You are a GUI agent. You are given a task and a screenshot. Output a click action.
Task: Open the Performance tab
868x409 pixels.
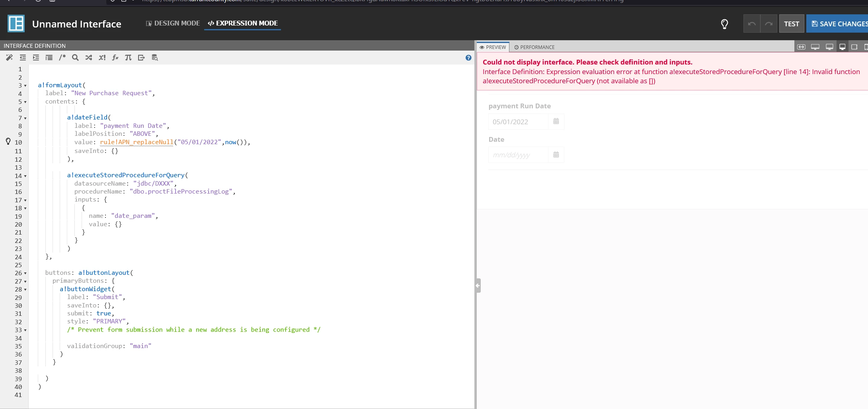[534, 47]
